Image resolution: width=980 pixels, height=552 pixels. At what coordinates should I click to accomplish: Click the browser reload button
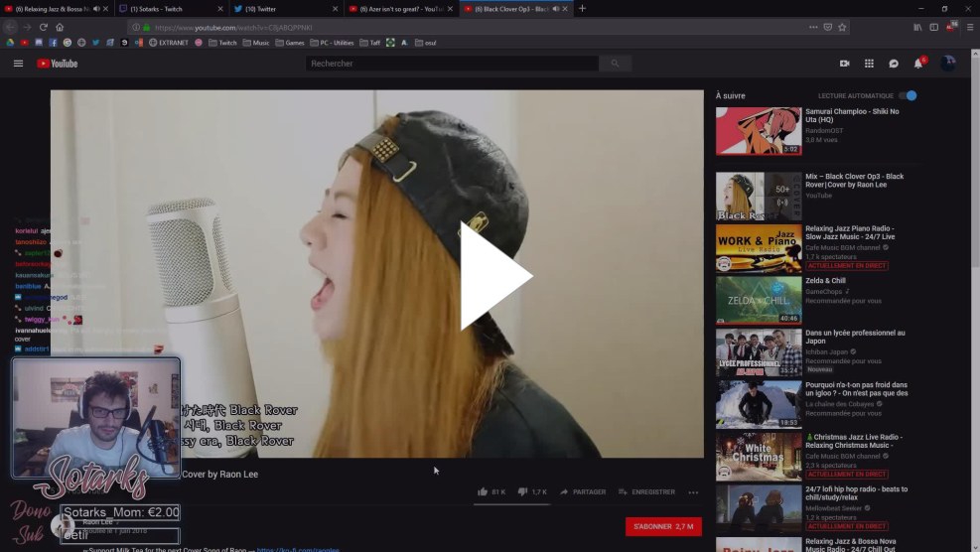tap(44, 27)
